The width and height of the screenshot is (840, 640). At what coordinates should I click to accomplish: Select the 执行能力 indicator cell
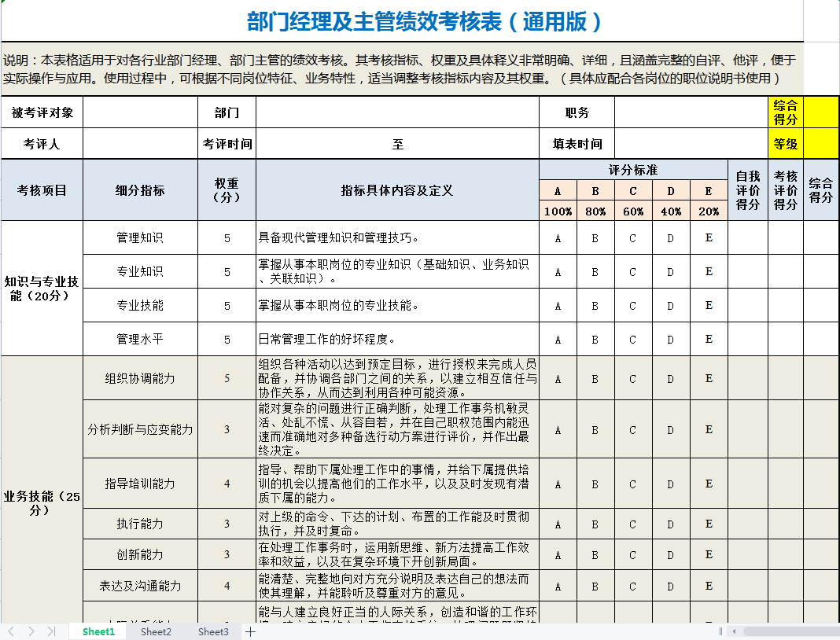(x=140, y=524)
